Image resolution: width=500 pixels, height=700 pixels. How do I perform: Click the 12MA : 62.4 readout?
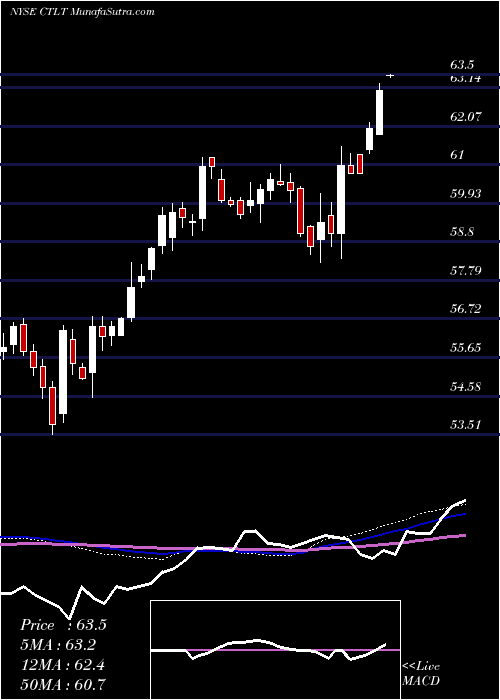coord(62,665)
